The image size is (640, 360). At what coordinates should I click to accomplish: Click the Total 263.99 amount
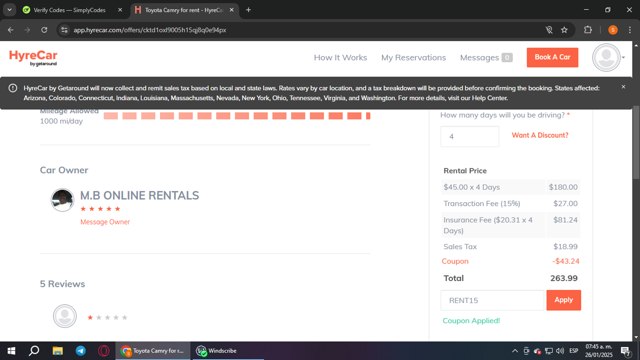564,278
